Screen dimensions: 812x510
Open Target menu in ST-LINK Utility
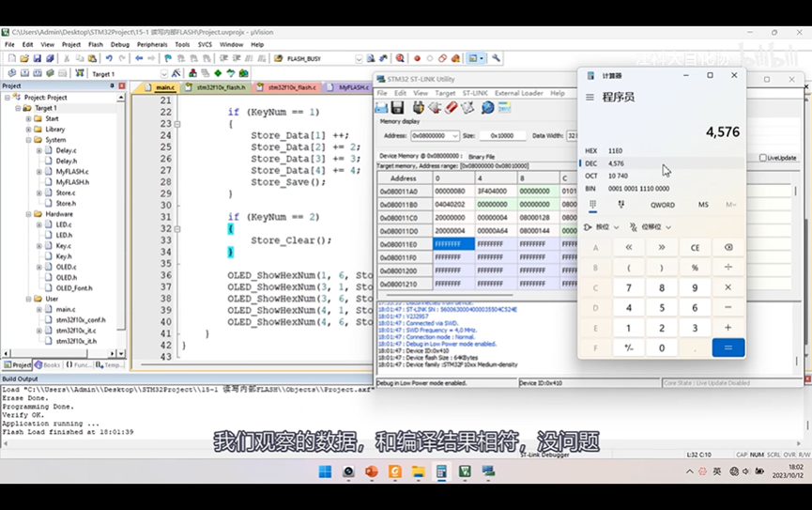click(445, 93)
